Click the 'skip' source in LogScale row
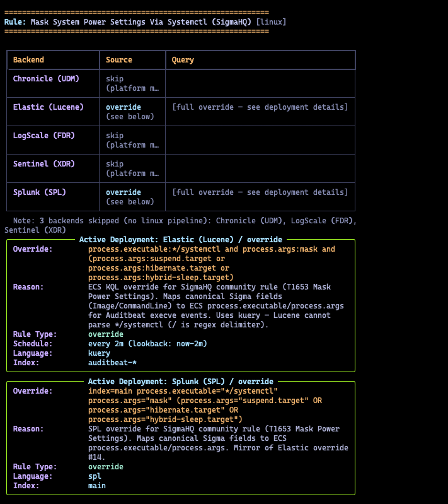The width and height of the screenshot is (448, 504). [115, 136]
